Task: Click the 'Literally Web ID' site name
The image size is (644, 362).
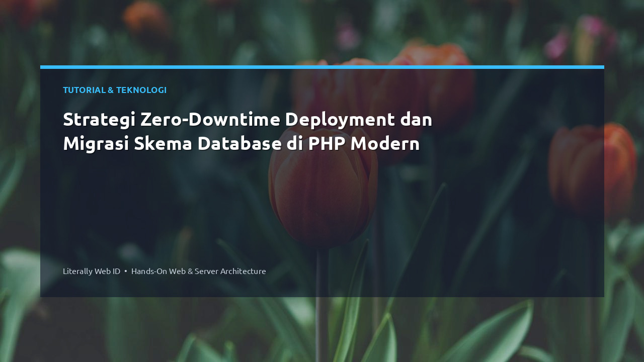Action: point(92,271)
